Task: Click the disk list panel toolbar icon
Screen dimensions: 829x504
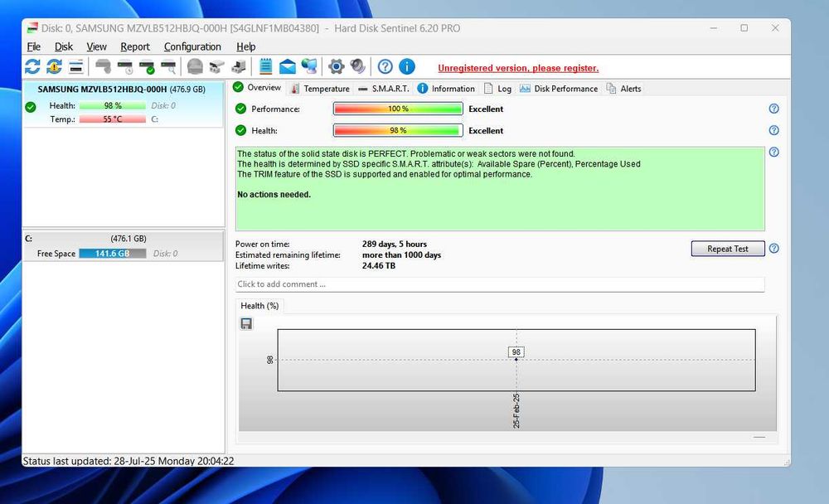Action: point(76,66)
